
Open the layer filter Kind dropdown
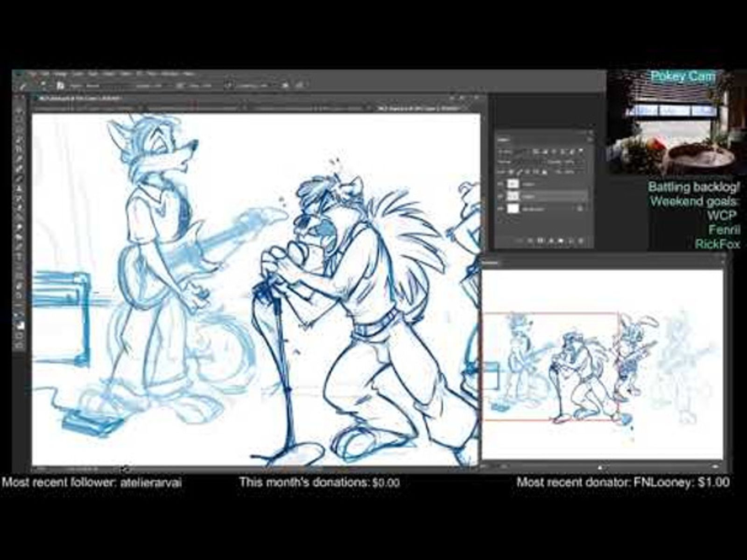(x=514, y=152)
